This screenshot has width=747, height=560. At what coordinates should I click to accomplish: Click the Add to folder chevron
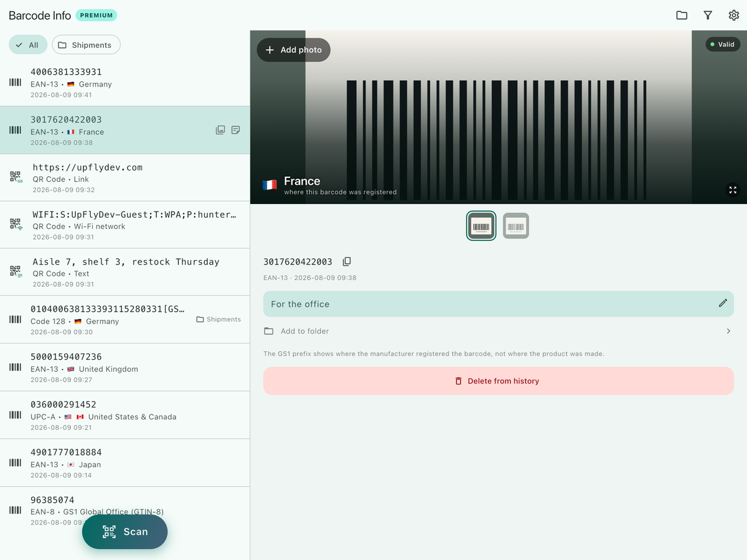point(728,331)
